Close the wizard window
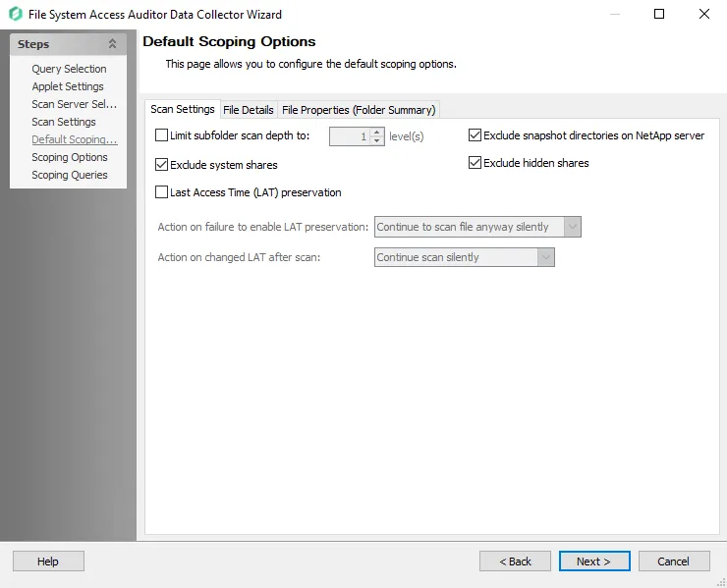Viewport: 727px width, 588px height. pos(704,14)
